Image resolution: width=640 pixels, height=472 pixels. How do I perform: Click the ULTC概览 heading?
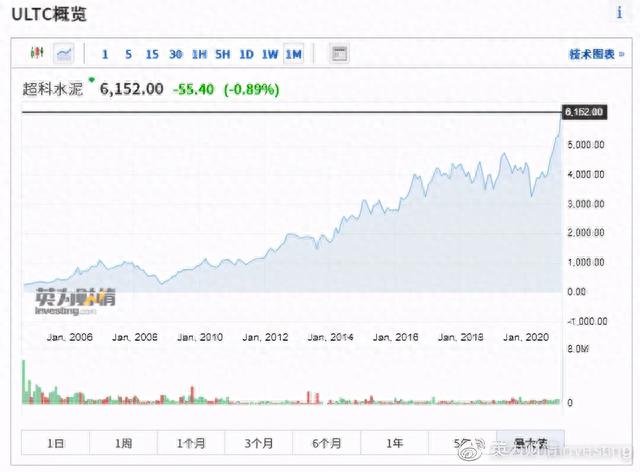[x=52, y=15]
